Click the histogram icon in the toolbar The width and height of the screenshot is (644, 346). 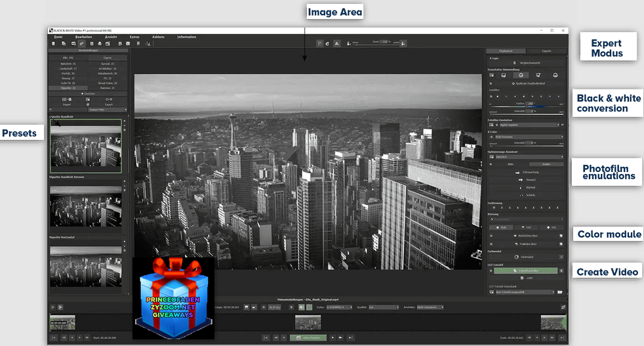coord(148,43)
